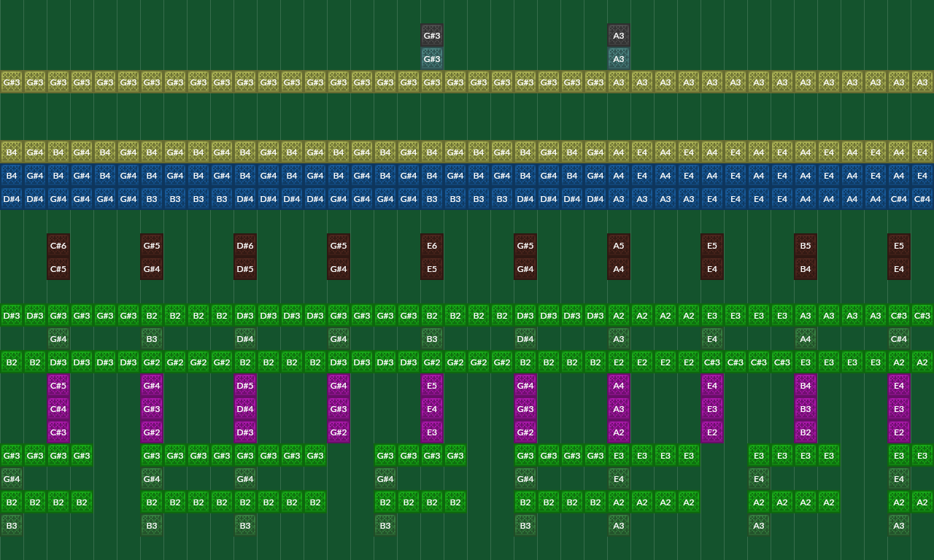
Task: Select the dark red E6 note
Action: coord(432,246)
